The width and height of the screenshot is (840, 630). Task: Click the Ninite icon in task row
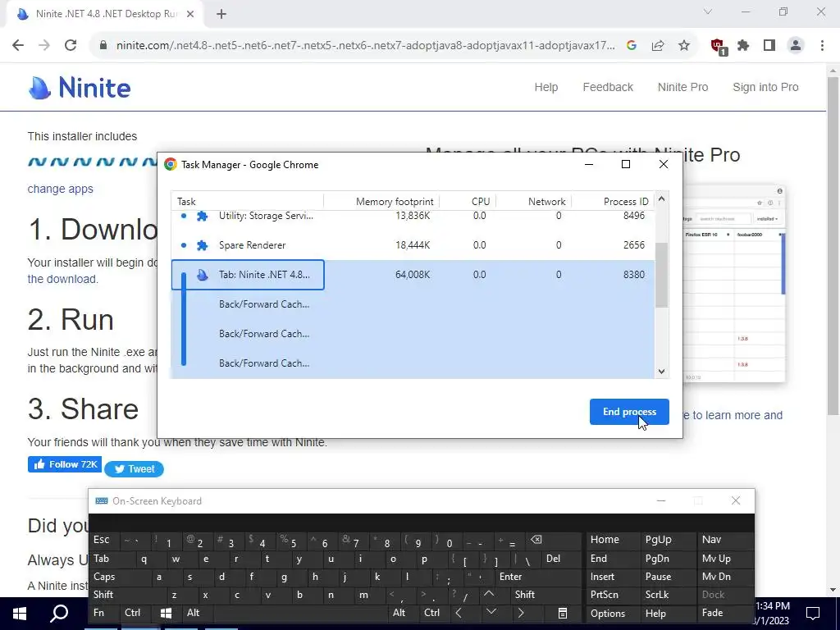[202, 275]
